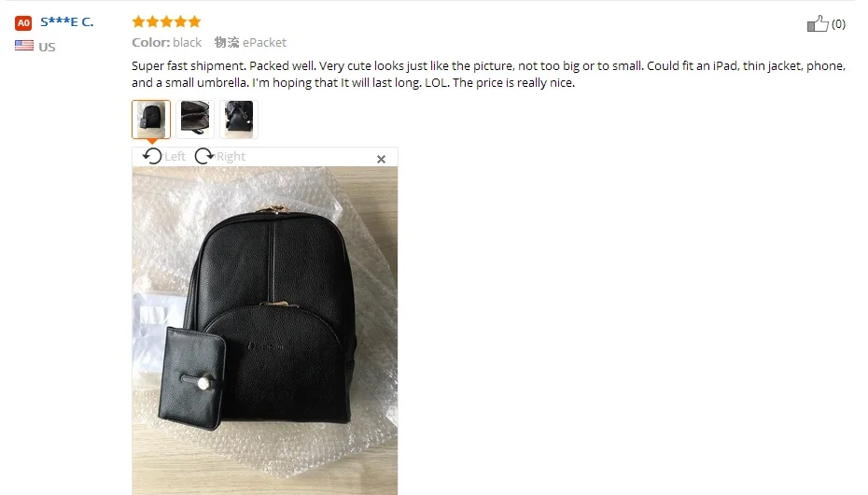
Task: Click the US flag icon
Action: click(x=24, y=46)
